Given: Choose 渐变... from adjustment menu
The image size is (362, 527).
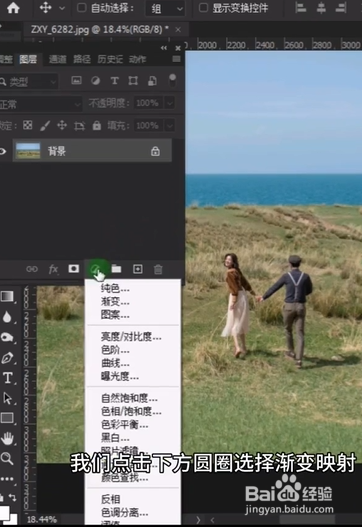Looking at the screenshot, I should tap(115, 301).
